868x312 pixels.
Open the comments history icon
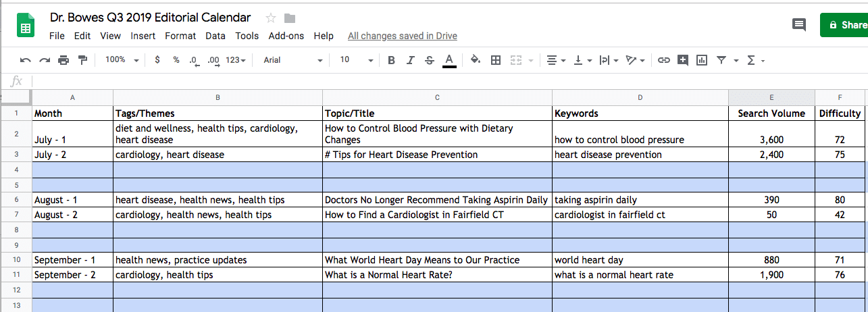click(x=799, y=25)
